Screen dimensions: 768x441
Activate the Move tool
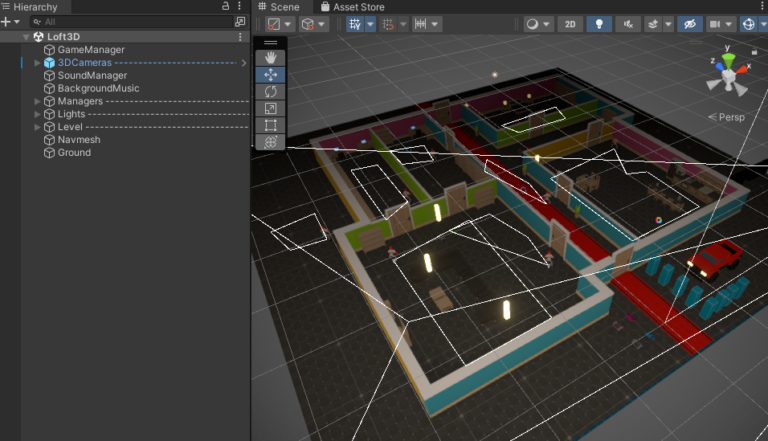[271, 75]
